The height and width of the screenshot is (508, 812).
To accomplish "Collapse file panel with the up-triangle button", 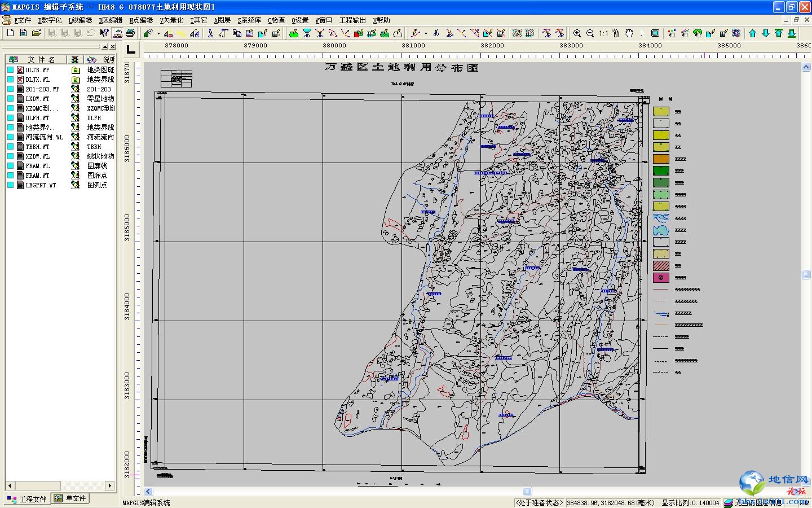I will [105, 47].
